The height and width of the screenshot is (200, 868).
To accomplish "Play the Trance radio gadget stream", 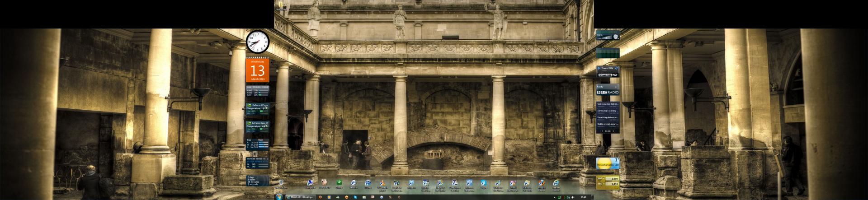I will (599, 68).
